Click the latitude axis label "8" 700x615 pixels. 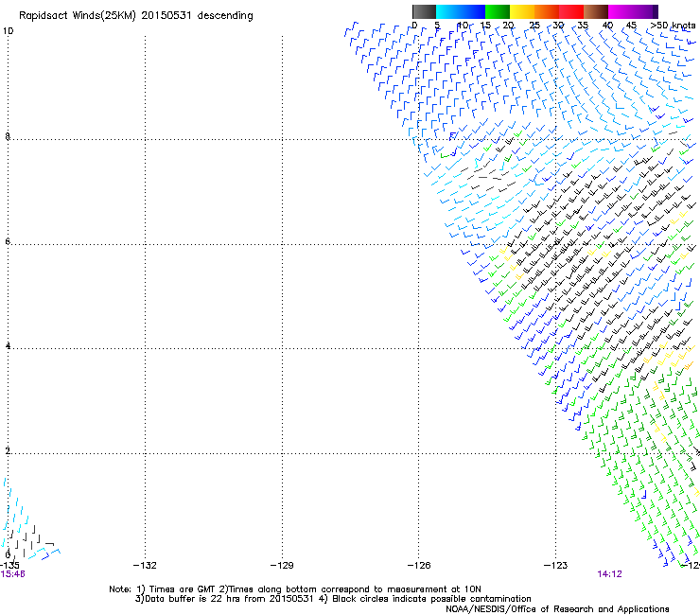[8, 136]
